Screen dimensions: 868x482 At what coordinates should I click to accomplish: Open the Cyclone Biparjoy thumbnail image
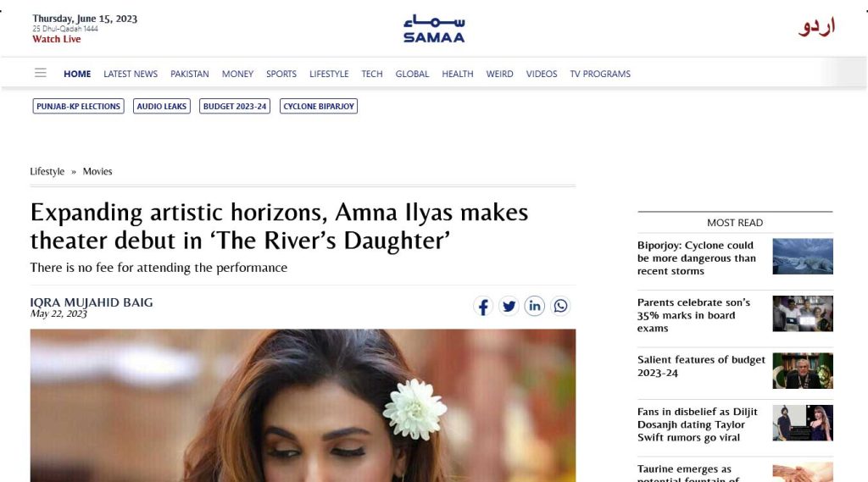(x=803, y=256)
